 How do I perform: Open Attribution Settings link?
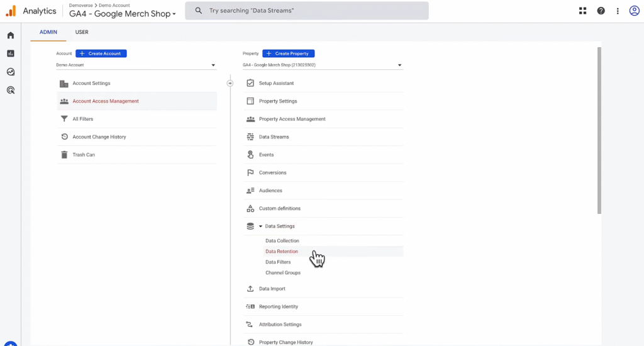(280, 324)
